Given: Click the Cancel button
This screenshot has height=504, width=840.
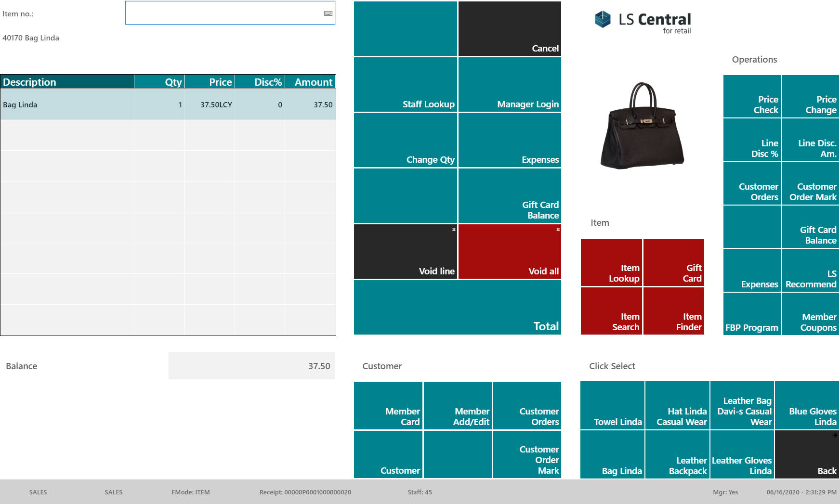Looking at the screenshot, I should pyautogui.click(x=510, y=29).
